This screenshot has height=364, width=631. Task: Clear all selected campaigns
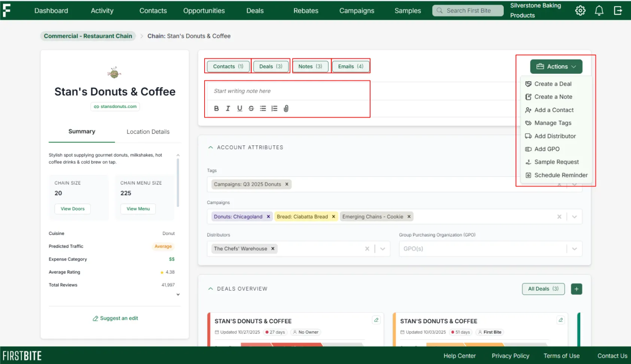(x=559, y=217)
